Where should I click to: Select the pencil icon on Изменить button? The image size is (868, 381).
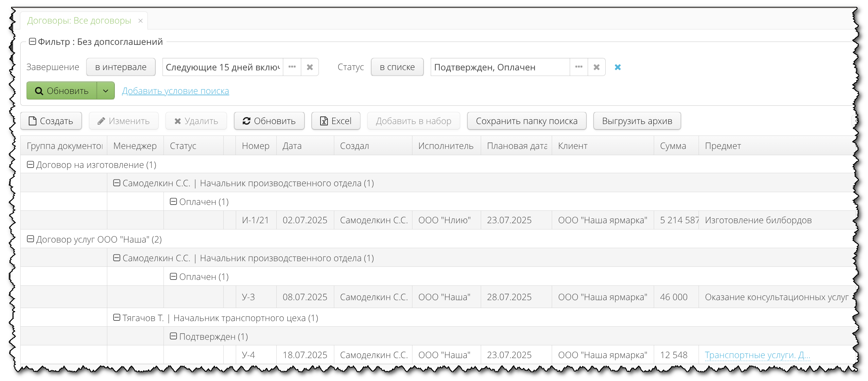(102, 121)
